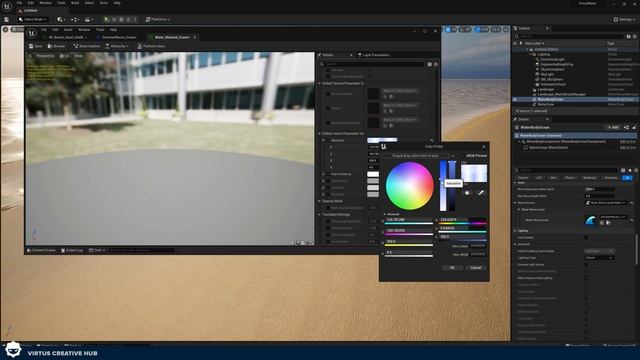Click the Foam Scattering color swatch

pyautogui.click(x=373, y=174)
